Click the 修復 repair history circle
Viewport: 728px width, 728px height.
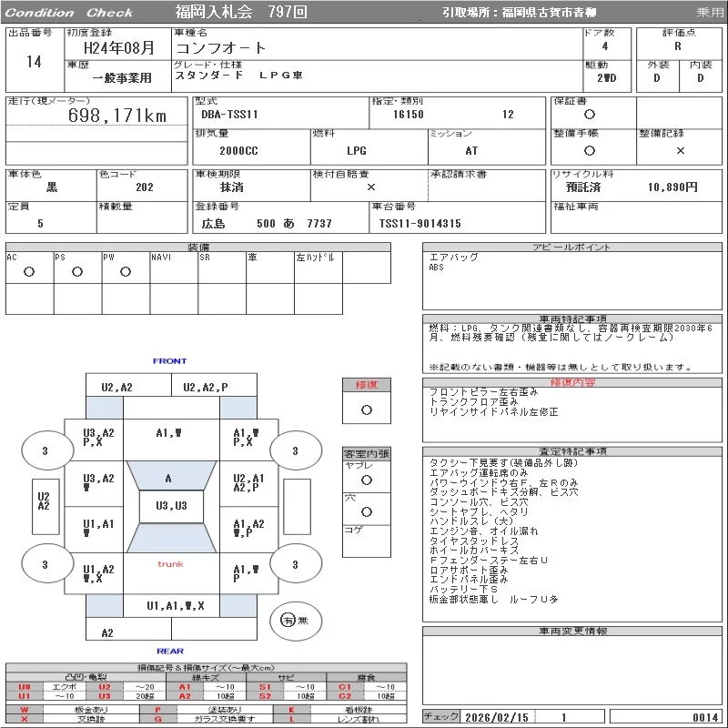(366, 409)
